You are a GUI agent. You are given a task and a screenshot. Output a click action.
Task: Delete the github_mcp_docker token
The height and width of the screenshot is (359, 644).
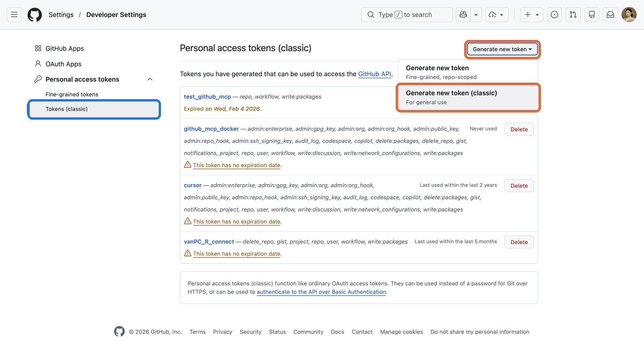coord(519,129)
